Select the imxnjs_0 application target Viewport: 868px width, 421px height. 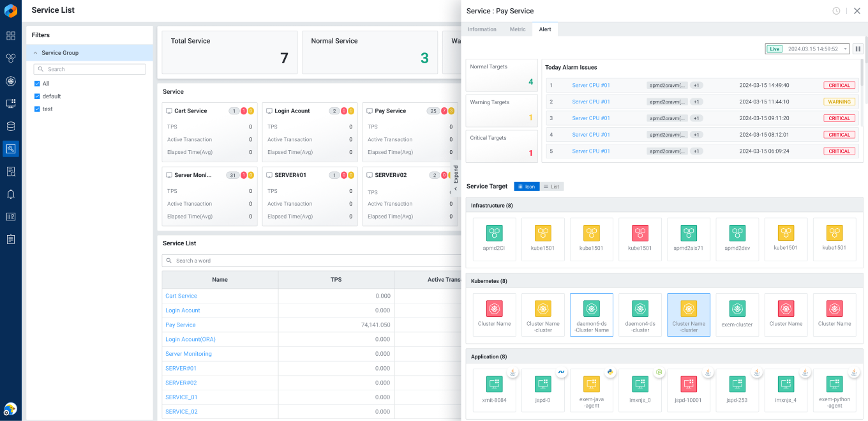tap(640, 390)
